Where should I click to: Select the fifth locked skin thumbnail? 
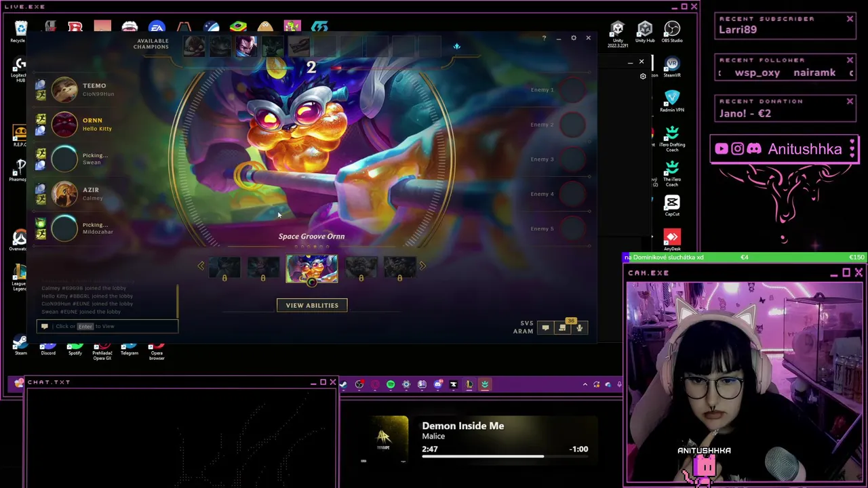click(399, 268)
